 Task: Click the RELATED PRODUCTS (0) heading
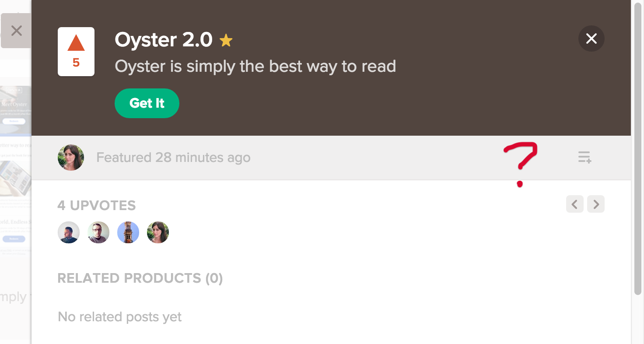point(140,278)
